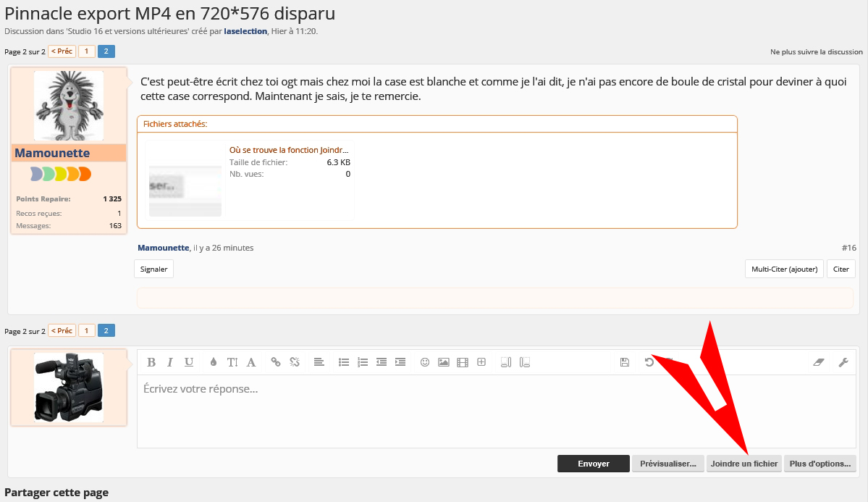Open attached file 'Où se trouve la fonction Joindr...'
868x502 pixels.
pyautogui.click(x=289, y=150)
